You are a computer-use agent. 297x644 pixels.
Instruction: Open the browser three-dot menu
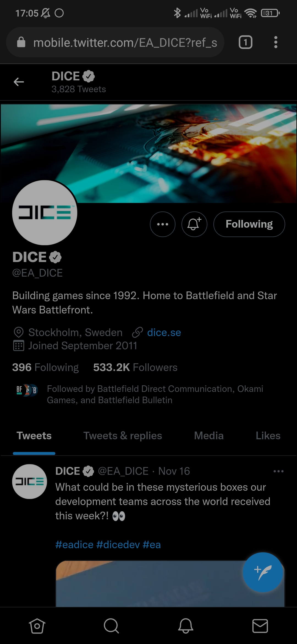[x=276, y=42]
